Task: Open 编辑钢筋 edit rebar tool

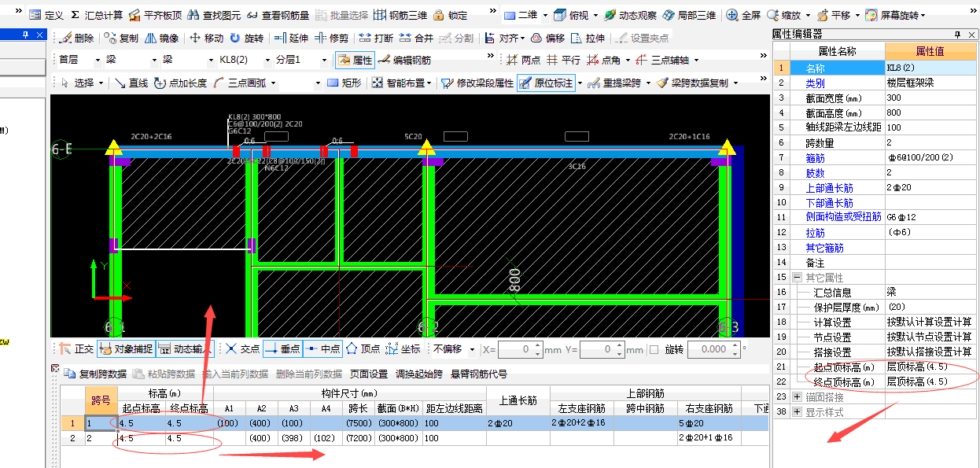Action: coord(404,60)
